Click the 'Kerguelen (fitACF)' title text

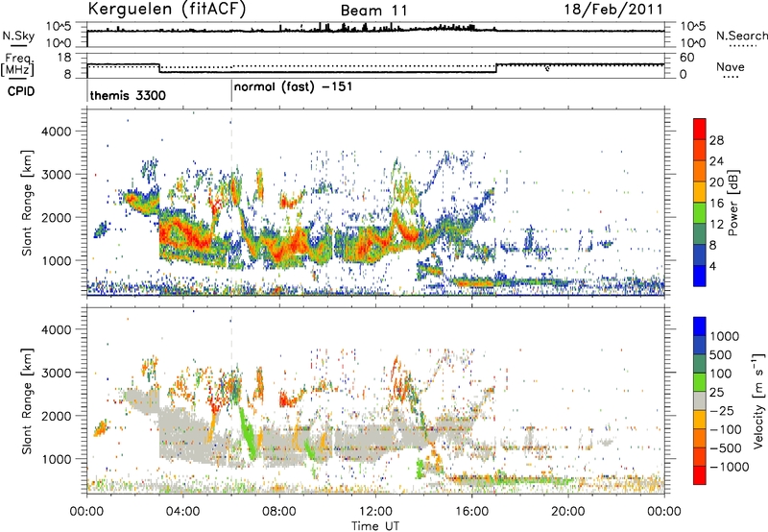tap(166, 9)
